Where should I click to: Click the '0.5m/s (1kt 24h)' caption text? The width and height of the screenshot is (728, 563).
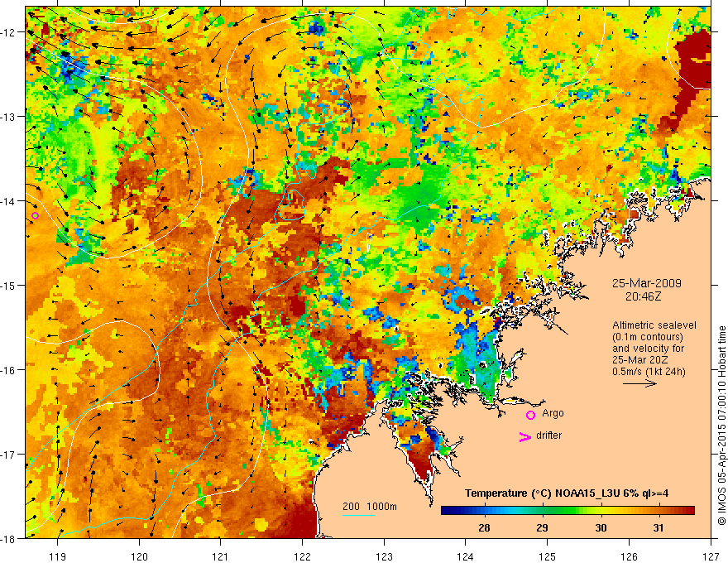click(649, 372)
